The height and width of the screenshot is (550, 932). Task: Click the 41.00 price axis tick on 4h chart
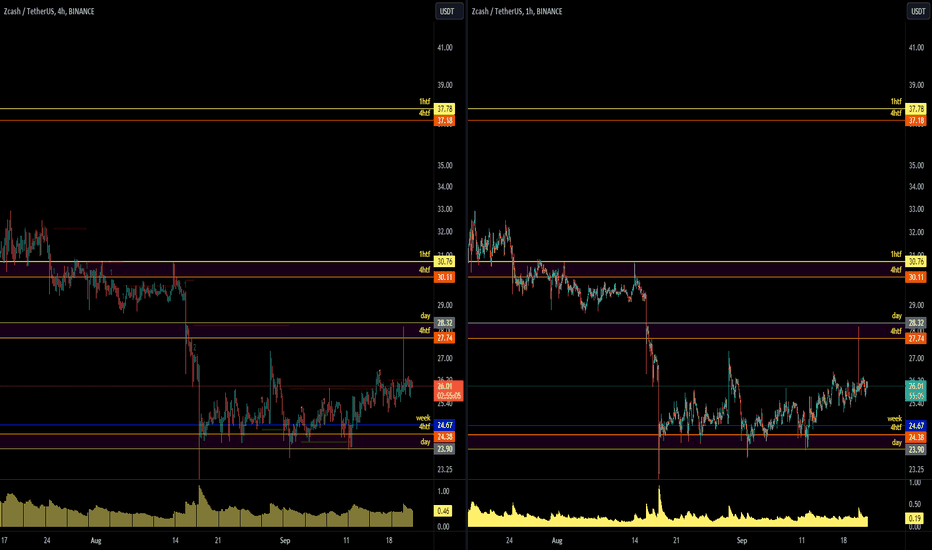point(445,48)
